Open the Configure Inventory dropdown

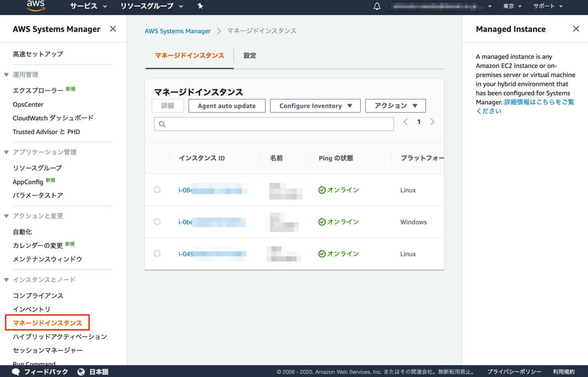315,106
